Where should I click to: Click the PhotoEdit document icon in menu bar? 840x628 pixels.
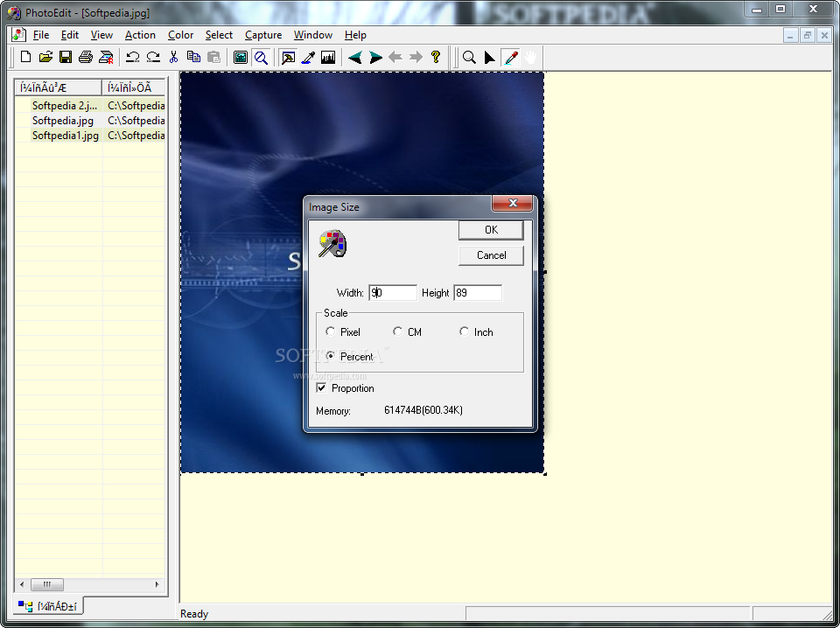coord(18,35)
